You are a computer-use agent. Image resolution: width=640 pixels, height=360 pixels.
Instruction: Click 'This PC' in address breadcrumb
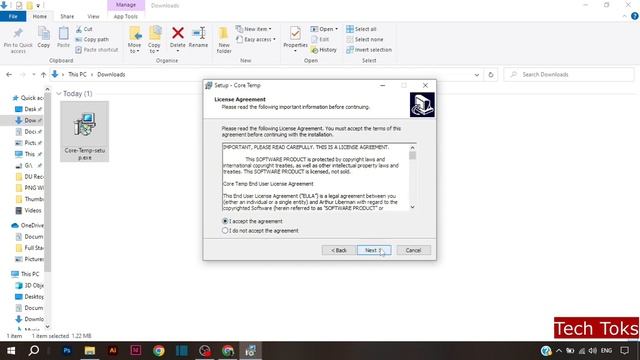(77, 75)
